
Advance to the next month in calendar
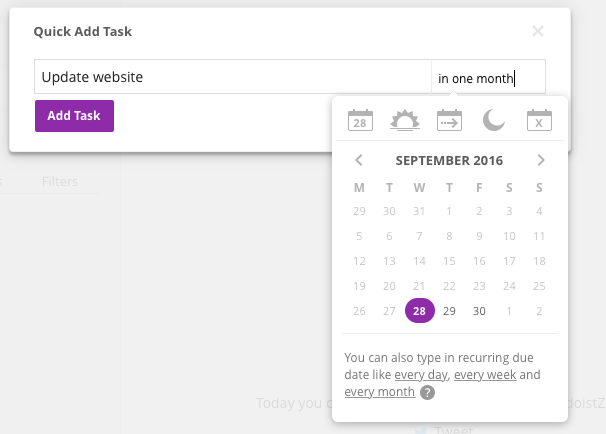(541, 160)
